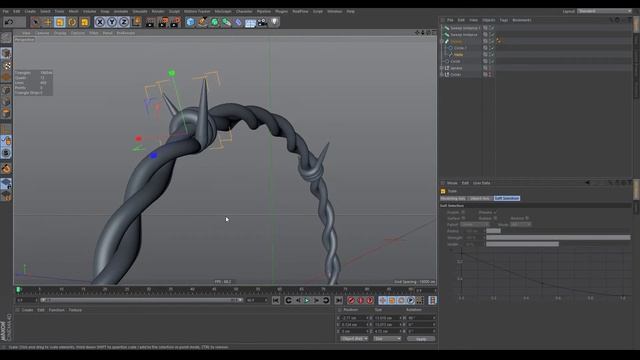Screen dimensions: 640x360
Task: Toggle Autokeying button
Action: 360,300
